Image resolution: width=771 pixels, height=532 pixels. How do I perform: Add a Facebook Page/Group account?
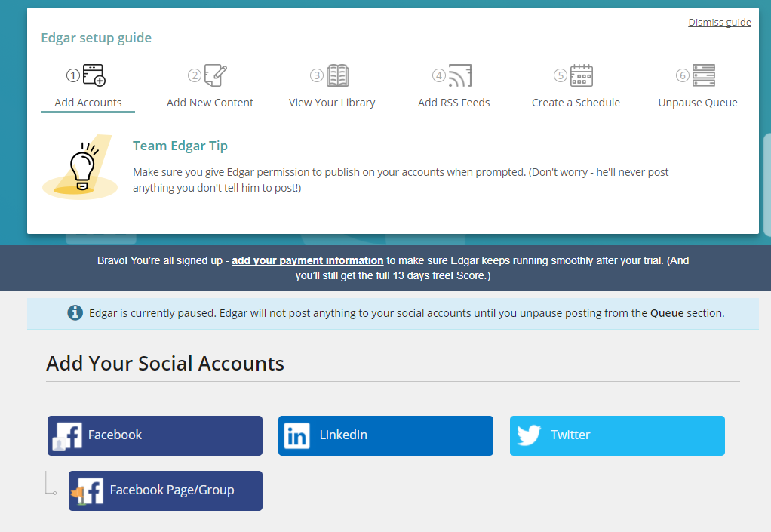(165, 490)
